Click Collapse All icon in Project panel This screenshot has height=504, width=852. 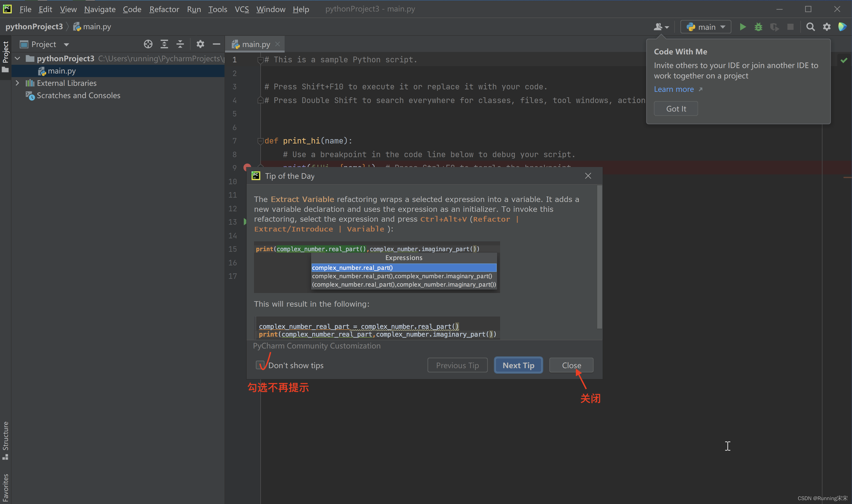coord(180,44)
